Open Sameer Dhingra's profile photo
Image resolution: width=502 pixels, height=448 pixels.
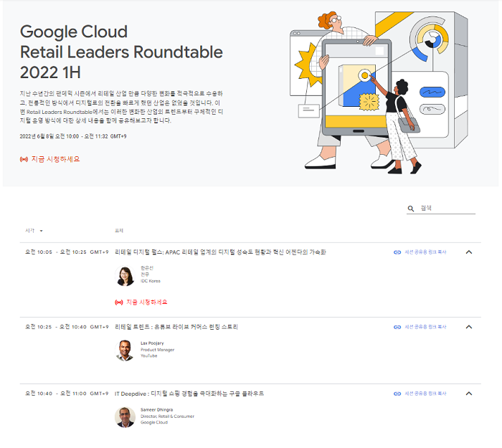pos(125,417)
